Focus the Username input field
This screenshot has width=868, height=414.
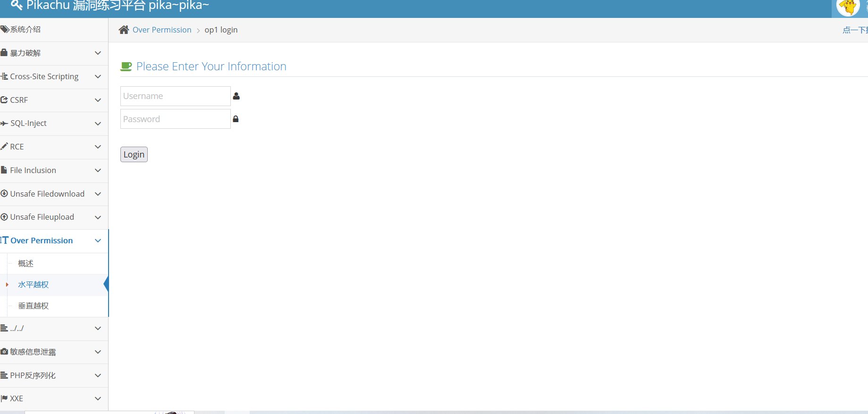point(176,96)
